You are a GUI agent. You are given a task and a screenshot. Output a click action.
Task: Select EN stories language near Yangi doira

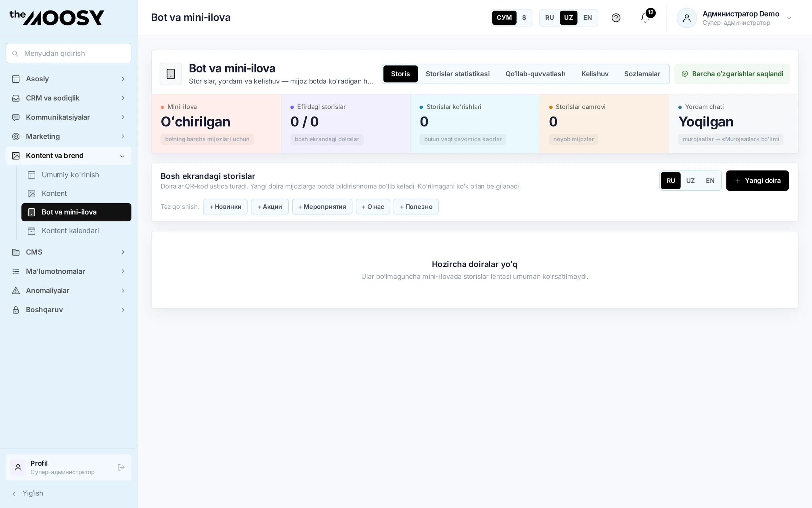click(710, 181)
